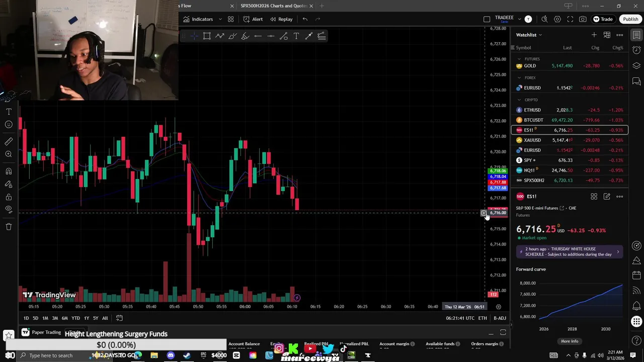Open the Fibonacci retracement tool

[x=321, y=36]
